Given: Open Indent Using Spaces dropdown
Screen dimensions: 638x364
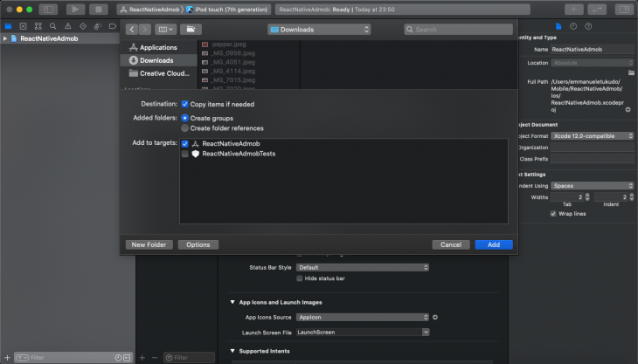Looking at the screenshot, I should click(593, 186).
